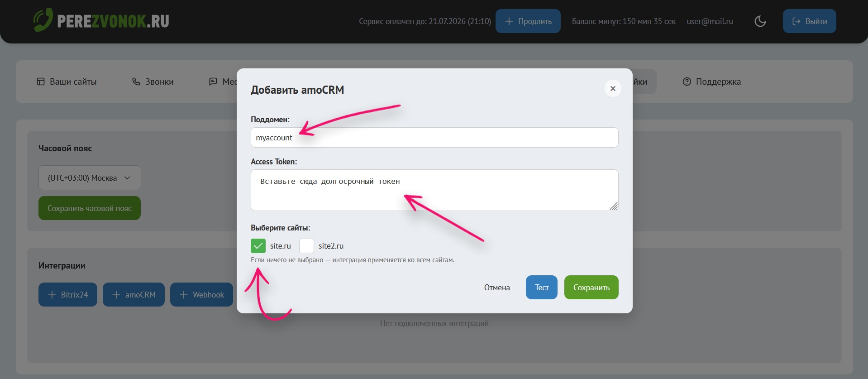Grab the token textarea resize handle
868x379 pixels.
point(614,206)
